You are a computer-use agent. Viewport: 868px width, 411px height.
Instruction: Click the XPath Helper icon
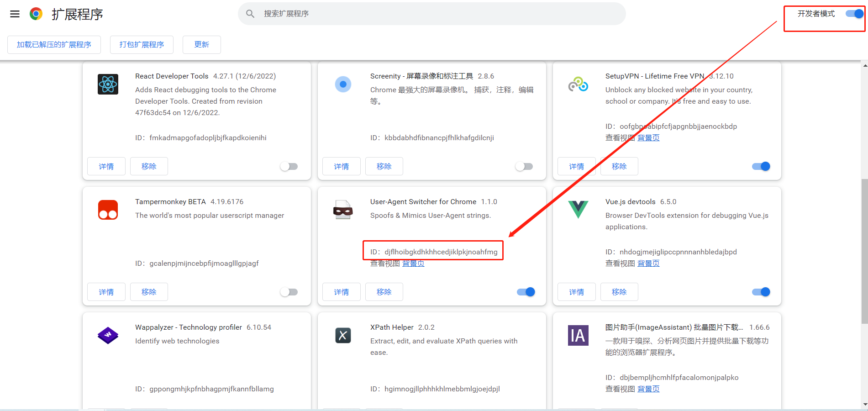343,335
